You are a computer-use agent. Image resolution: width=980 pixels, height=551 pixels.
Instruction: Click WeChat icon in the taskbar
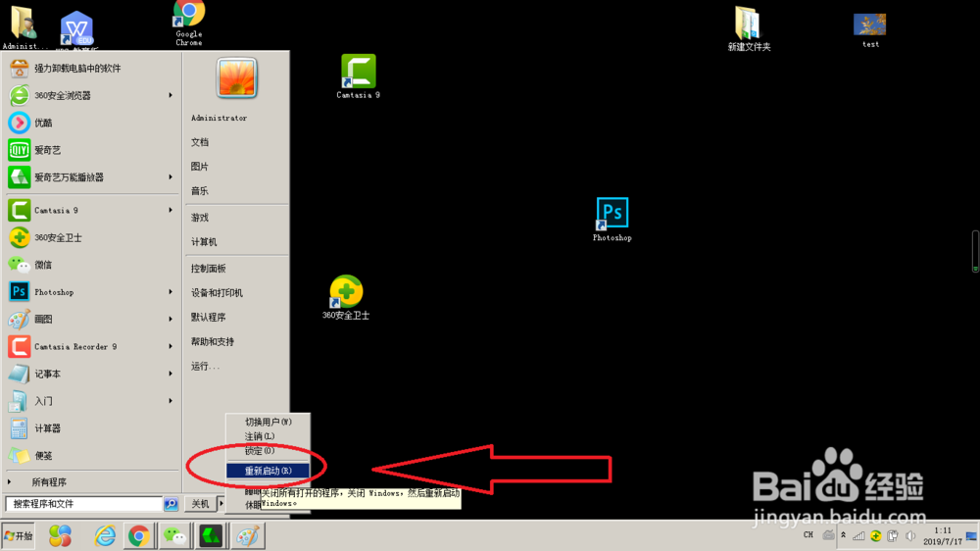174,536
